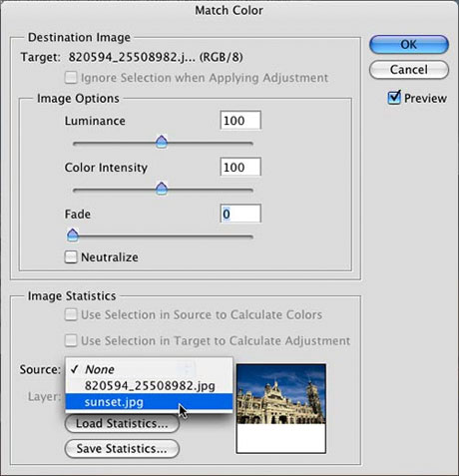Click the Save Statistics button
The height and width of the screenshot is (476, 459).
pyautogui.click(x=122, y=449)
